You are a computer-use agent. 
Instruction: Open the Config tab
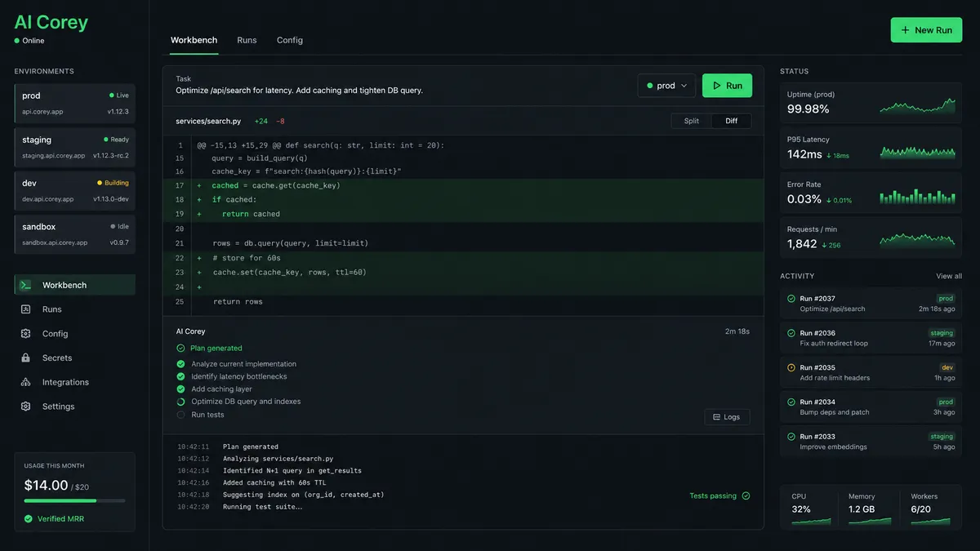coord(290,40)
